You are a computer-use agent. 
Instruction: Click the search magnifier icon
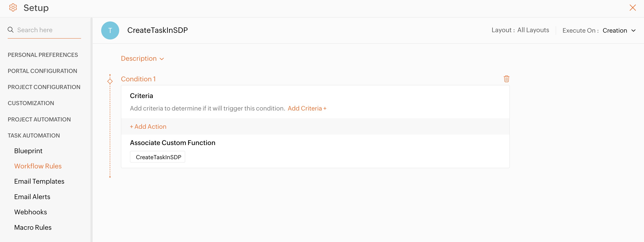click(11, 30)
